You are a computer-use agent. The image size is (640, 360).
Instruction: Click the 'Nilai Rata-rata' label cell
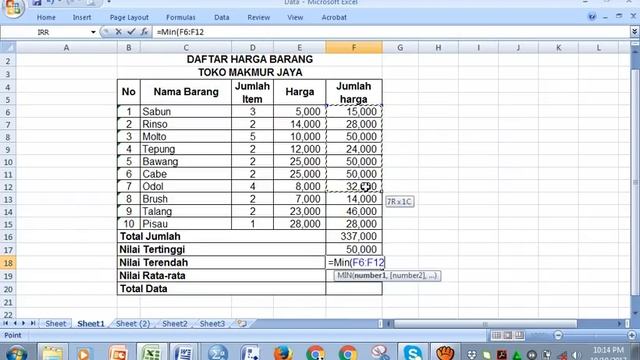221,276
